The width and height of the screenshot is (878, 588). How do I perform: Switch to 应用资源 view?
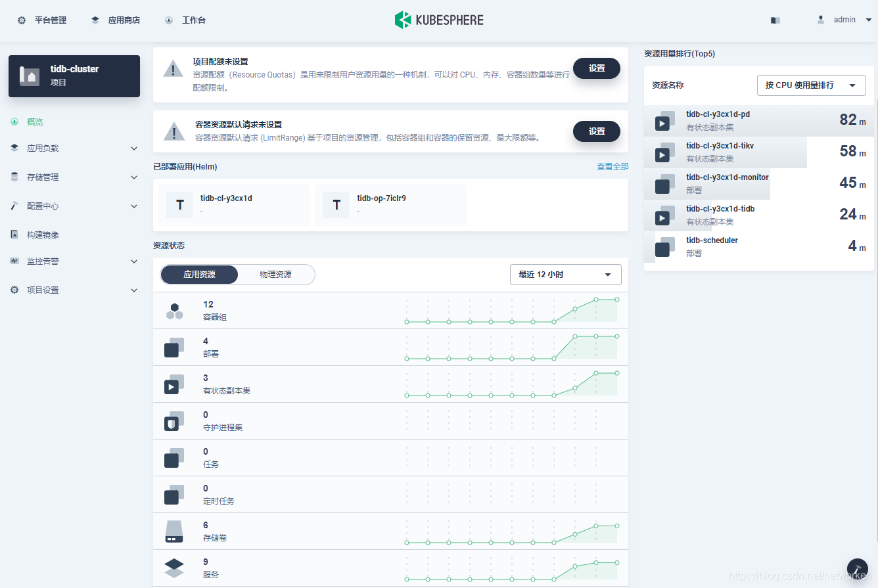click(x=199, y=275)
